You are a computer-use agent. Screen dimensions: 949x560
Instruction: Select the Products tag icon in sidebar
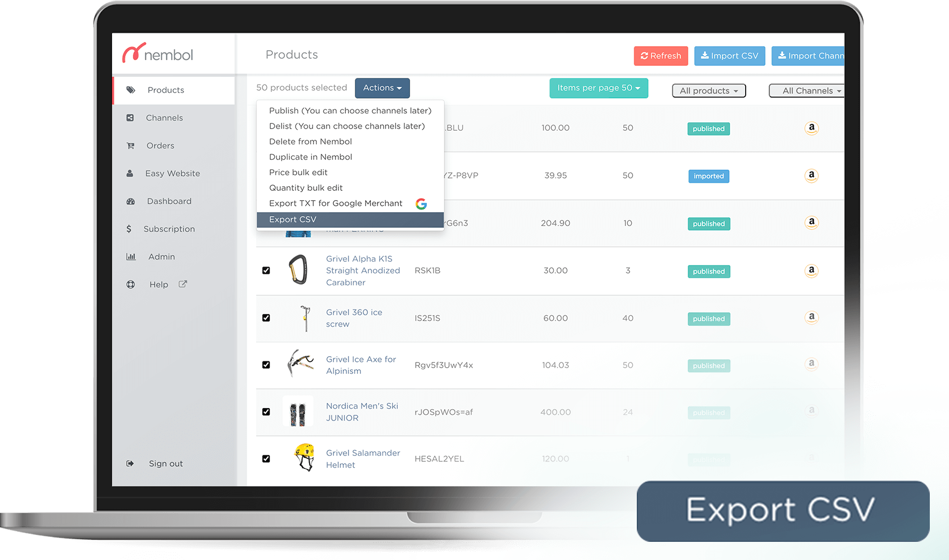pos(131,90)
